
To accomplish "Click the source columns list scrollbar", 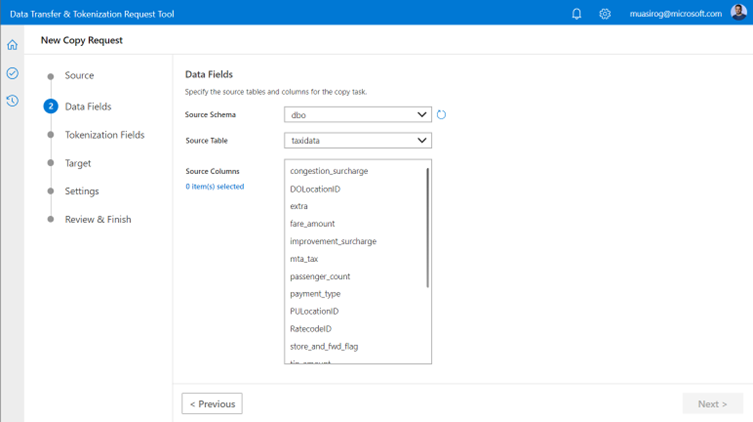I will pyautogui.click(x=427, y=228).
